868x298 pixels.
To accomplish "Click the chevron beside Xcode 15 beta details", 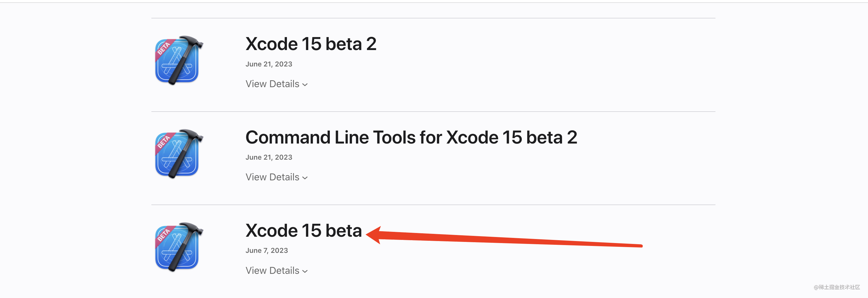I will click(305, 271).
